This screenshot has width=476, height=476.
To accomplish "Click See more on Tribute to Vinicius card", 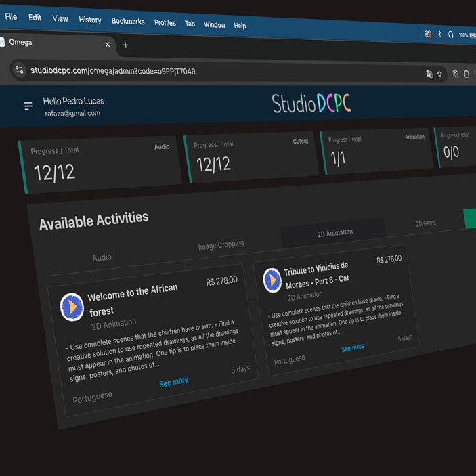I will (352, 348).
